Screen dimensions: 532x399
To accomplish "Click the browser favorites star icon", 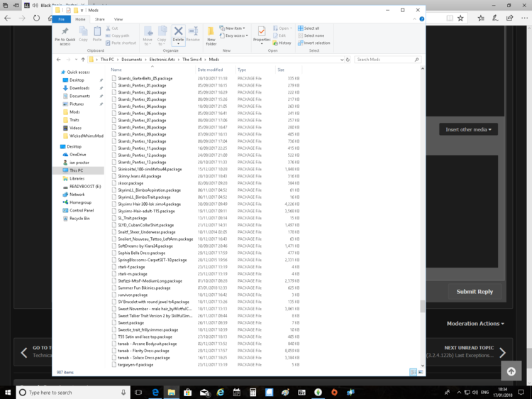I will [x=460, y=18].
